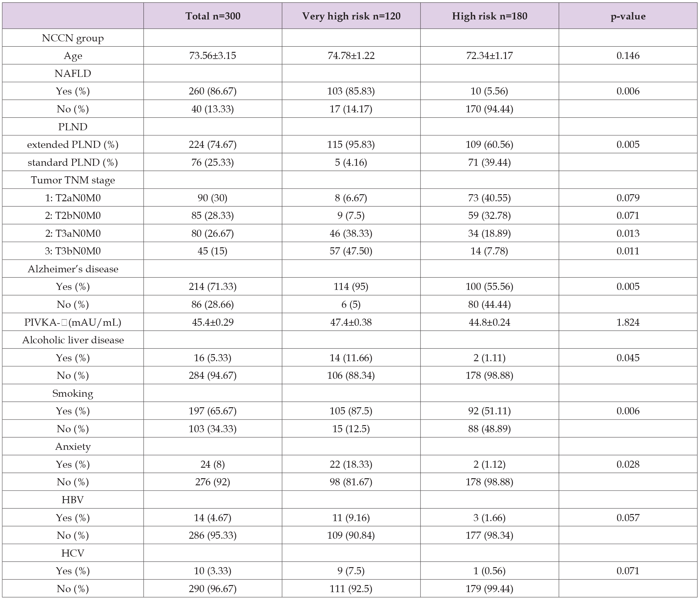Select the '1: T2aN0M0' row label

pyautogui.click(x=72, y=198)
